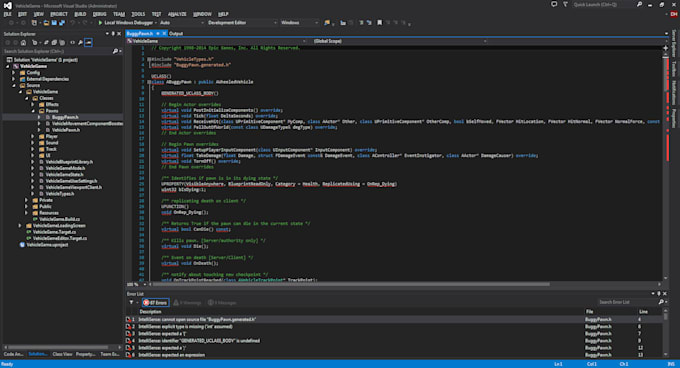Open the Server Explorer side tab
This screenshot has width=680, height=368.
(x=674, y=43)
